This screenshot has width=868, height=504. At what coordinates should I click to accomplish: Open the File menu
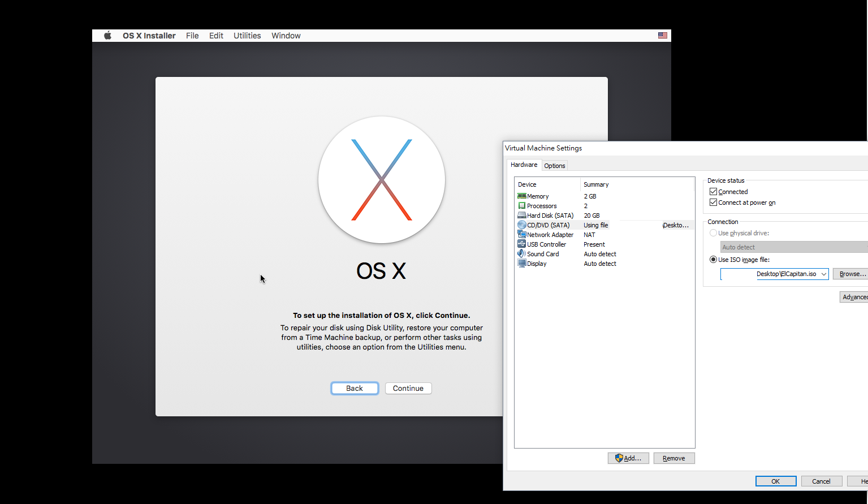192,36
